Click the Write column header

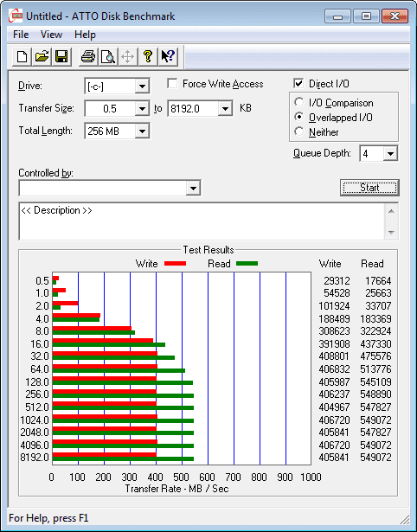330,264
